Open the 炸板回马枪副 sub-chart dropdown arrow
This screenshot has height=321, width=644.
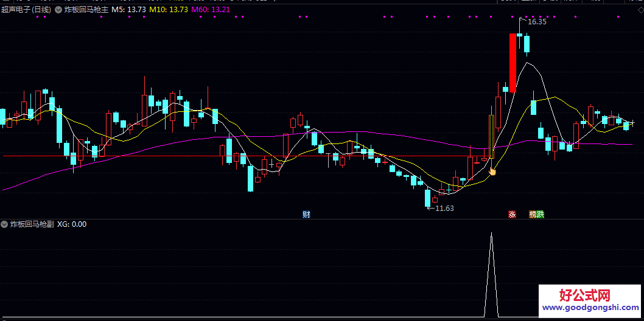4,224
